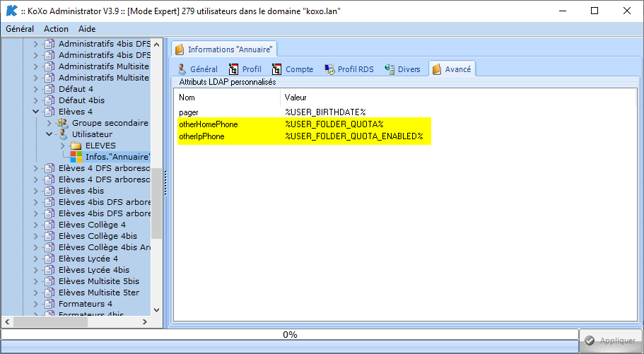Click the book icon on Informations "Annuaire" tab
Image resolution: width=644 pixels, height=354 pixels.
[180, 49]
